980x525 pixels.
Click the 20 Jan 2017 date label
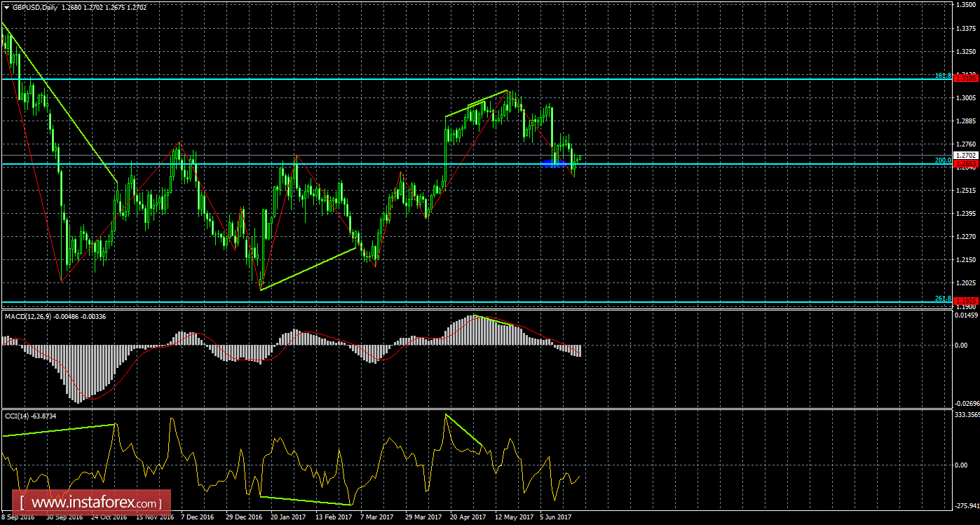[x=288, y=517]
